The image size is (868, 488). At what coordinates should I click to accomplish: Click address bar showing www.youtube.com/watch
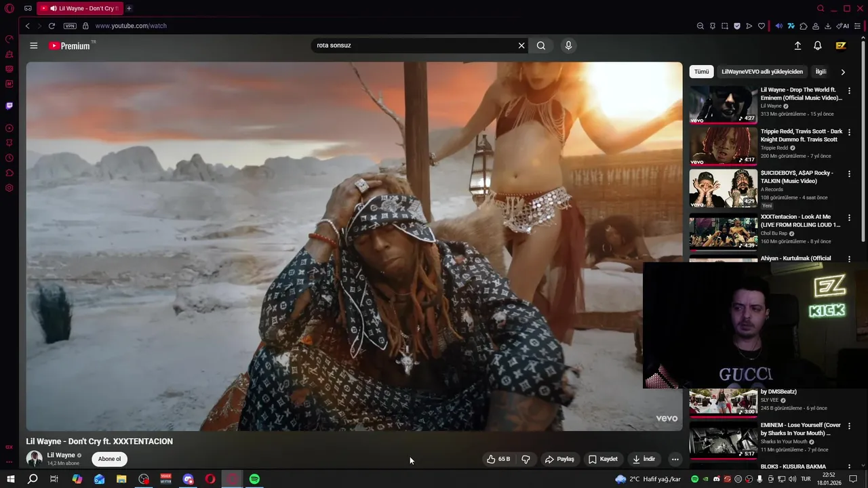[131, 26]
